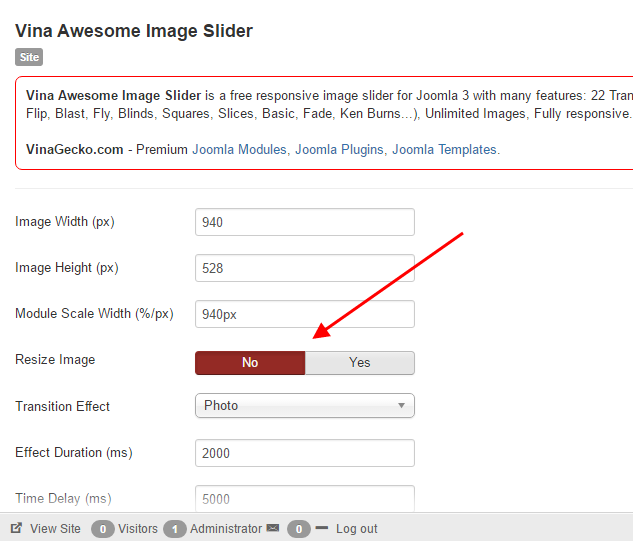This screenshot has width=633, height=541.
Task: Click the Log out link
Action: (x=356, y=529)
